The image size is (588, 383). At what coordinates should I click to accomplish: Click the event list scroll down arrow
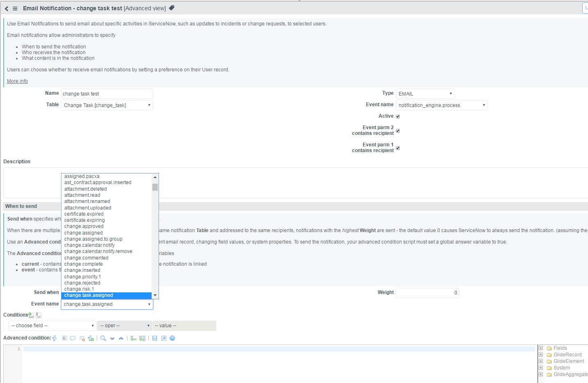pos(155,295)
